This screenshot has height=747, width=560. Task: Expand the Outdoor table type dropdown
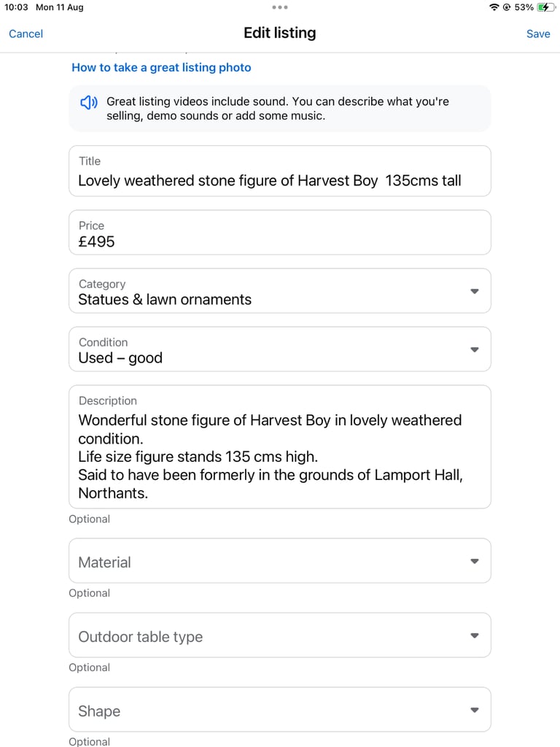coord(280,635)
